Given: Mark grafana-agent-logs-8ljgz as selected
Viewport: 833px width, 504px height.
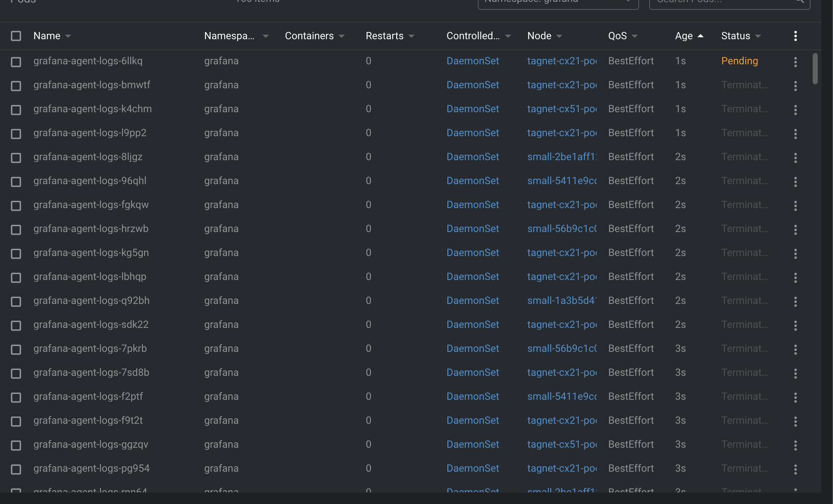Looking at the screenshot, I should [x=16, y=158].
